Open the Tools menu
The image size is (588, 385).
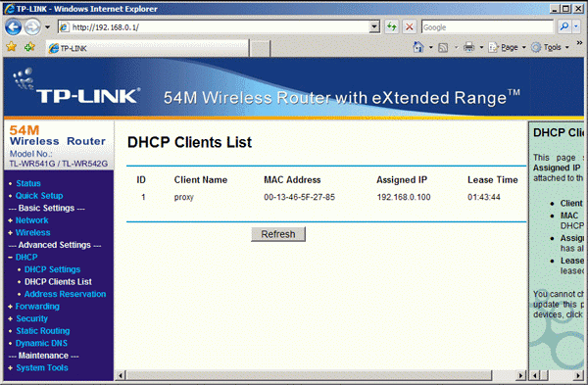[550, 47]
